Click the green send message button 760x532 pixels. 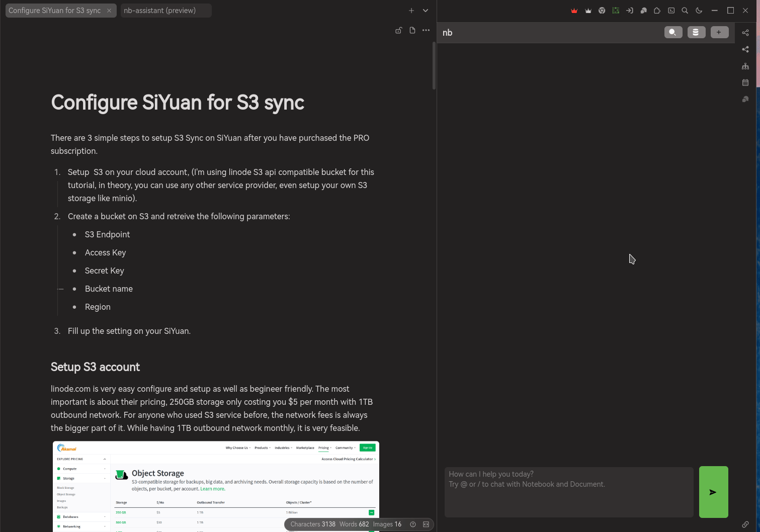tap(713, 492)
